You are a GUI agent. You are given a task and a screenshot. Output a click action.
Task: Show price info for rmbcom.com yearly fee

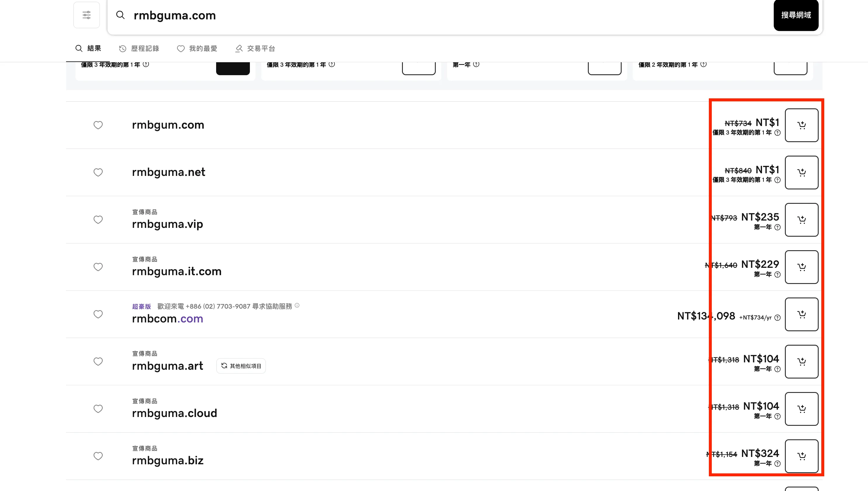click(x=777, y=318)
